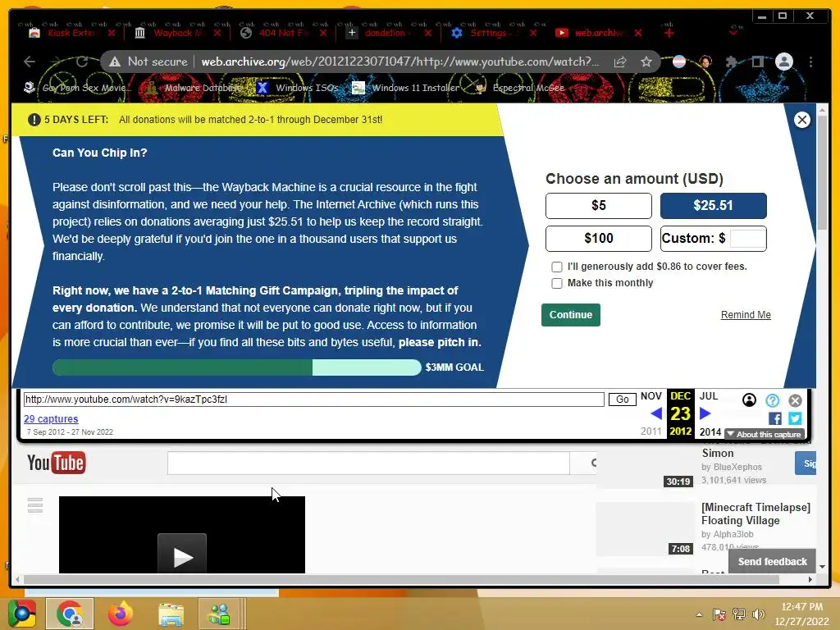Close Wayback toolbar with gray X

[795, 400]
